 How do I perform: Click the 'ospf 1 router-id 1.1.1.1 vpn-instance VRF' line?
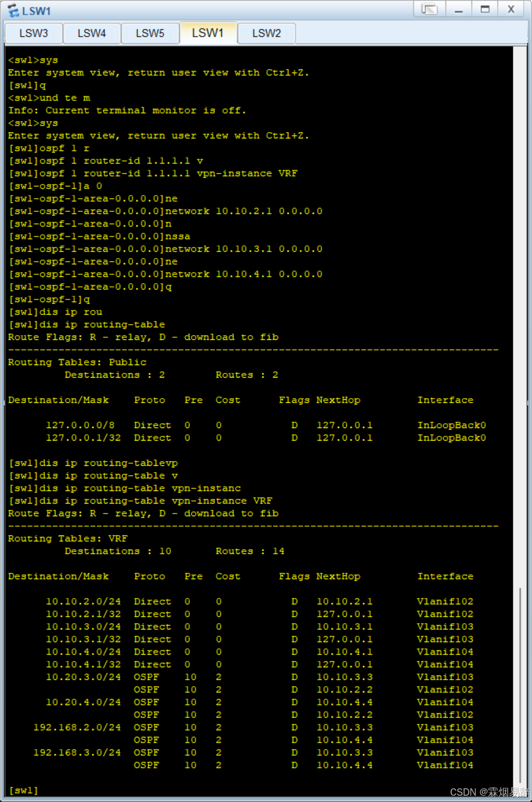153,173
